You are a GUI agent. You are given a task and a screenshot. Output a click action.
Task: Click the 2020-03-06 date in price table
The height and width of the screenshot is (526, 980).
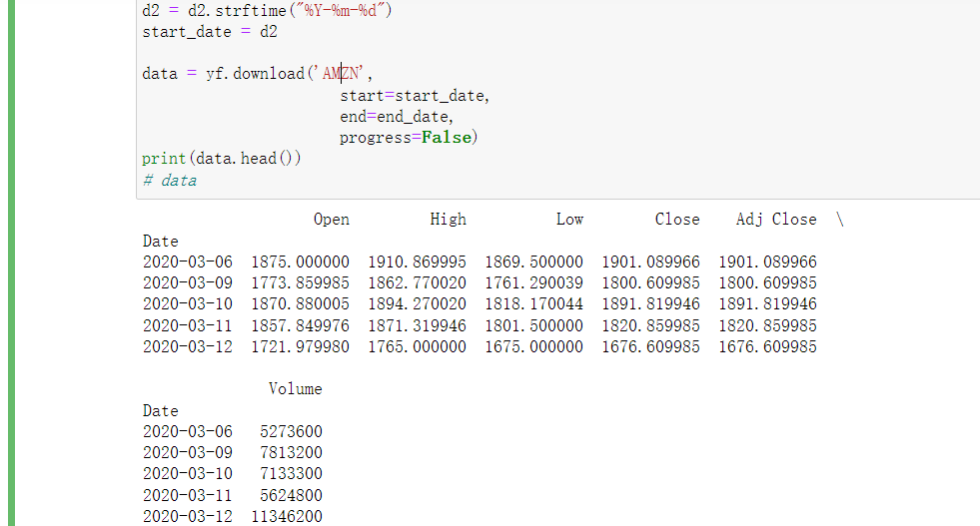tap(188, 262)
